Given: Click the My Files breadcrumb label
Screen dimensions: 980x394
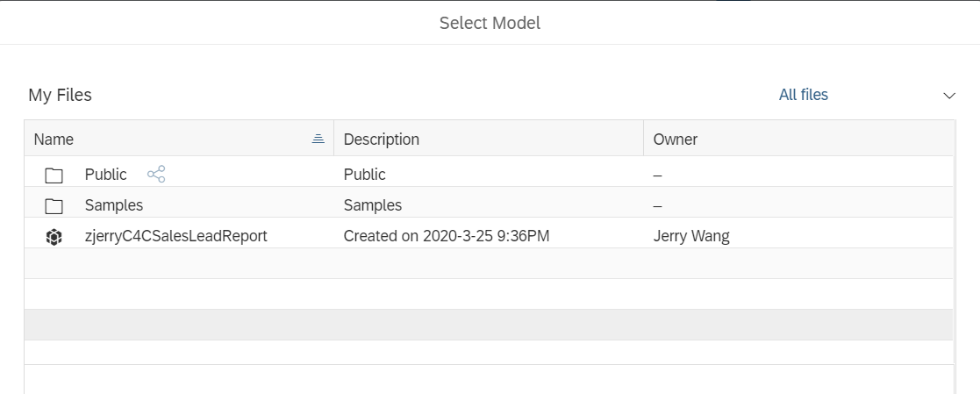Looking at the screenshot, I should pos(60,95).
